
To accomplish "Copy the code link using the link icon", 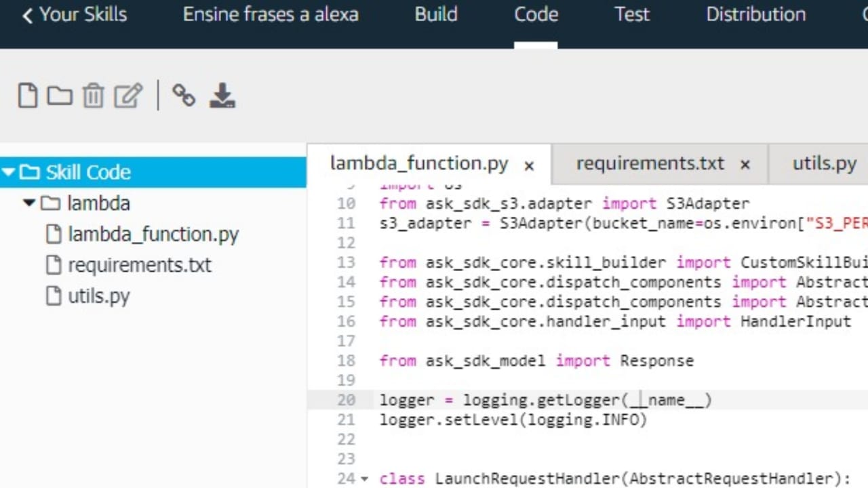I will click(183, 95).
